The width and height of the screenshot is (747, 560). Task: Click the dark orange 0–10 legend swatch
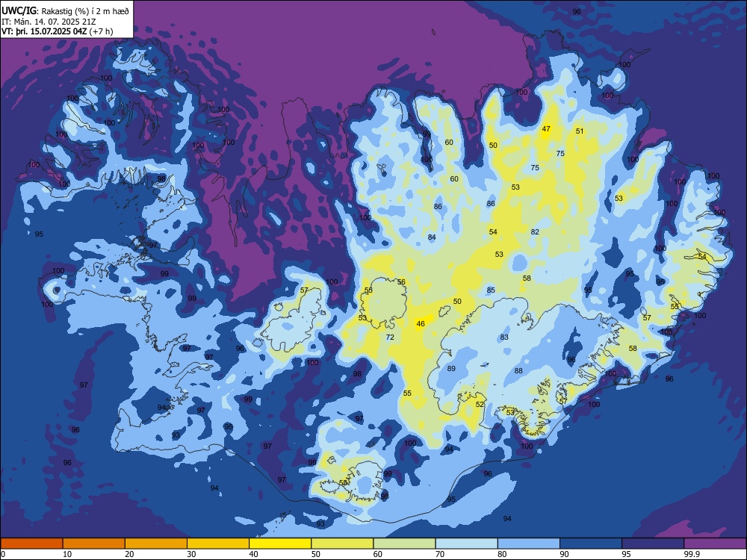click(32, 544)
